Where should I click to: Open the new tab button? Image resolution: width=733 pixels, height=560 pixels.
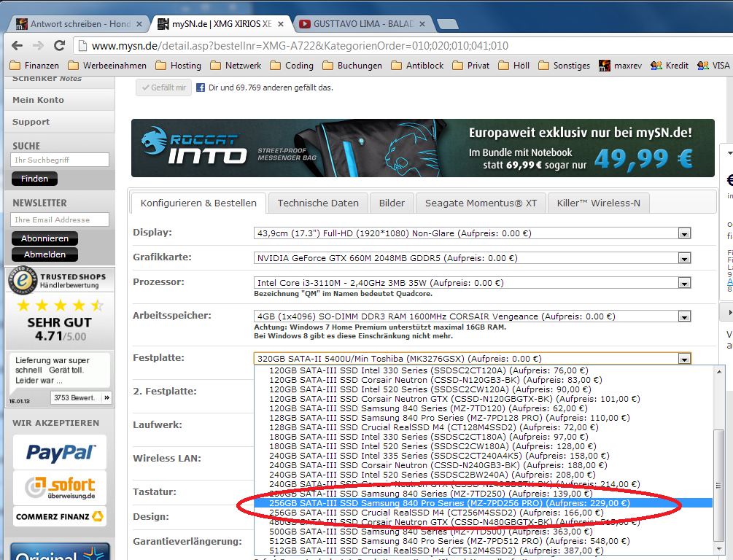click(446, 24)
